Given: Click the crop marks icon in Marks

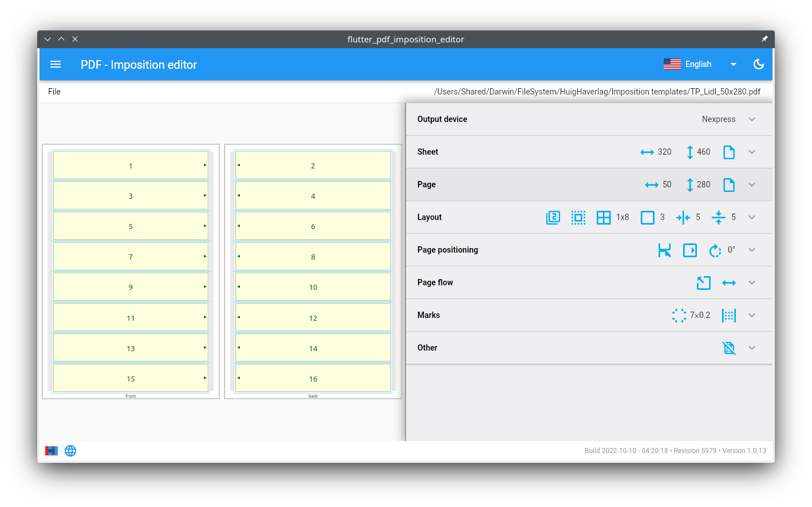Looking at the screenshot, I should (x=679, y=316).
